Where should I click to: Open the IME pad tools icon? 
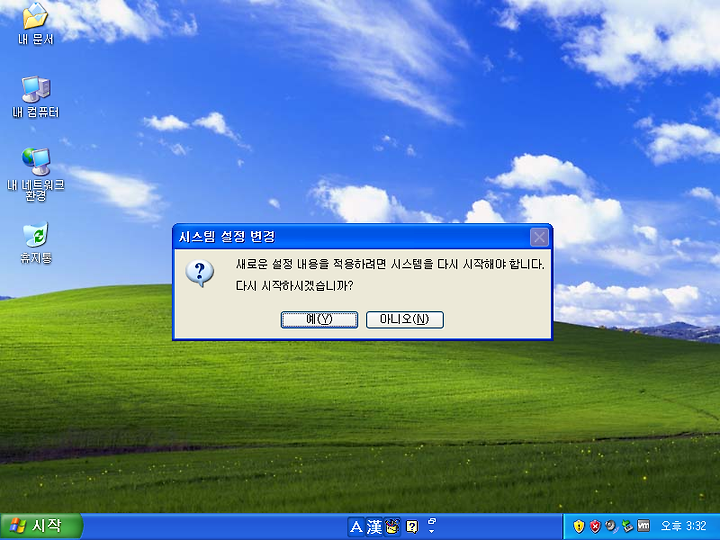click(x=393, y=527)
